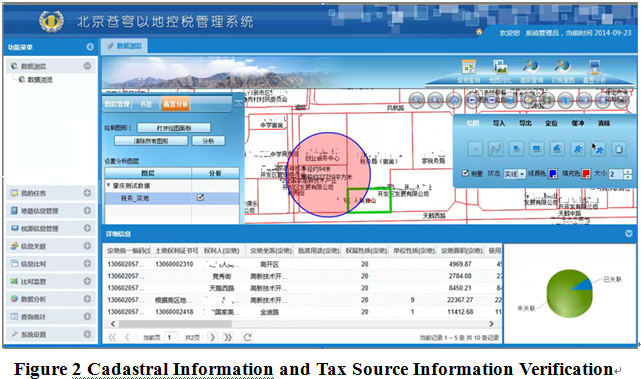Select the rectangle drawing tool
Screen dimensions: 641x379
(x=536, y=149)
